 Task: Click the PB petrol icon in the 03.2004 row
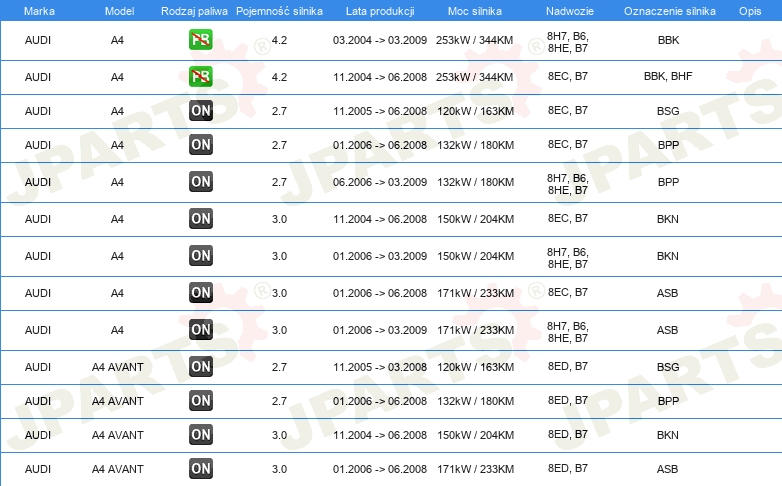click(x=201, y=39)
